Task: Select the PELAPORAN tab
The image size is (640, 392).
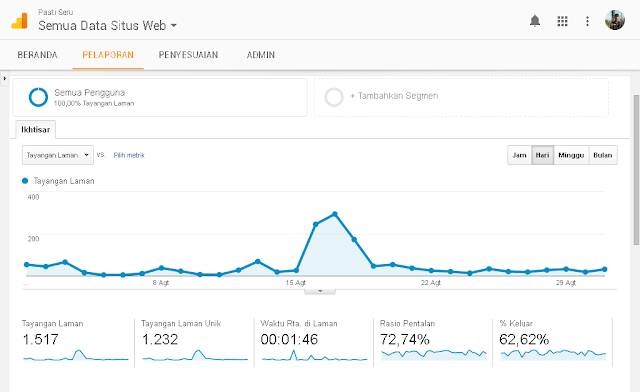Action: tap(108, 55)
